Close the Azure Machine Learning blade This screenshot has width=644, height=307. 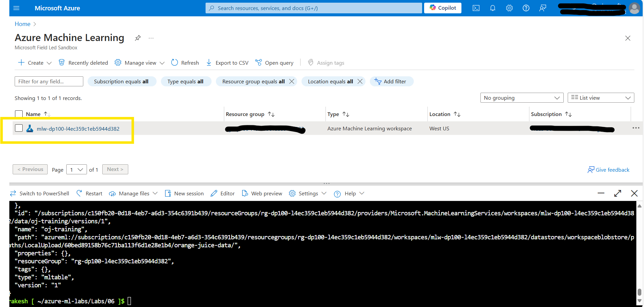tap(628, 38)
